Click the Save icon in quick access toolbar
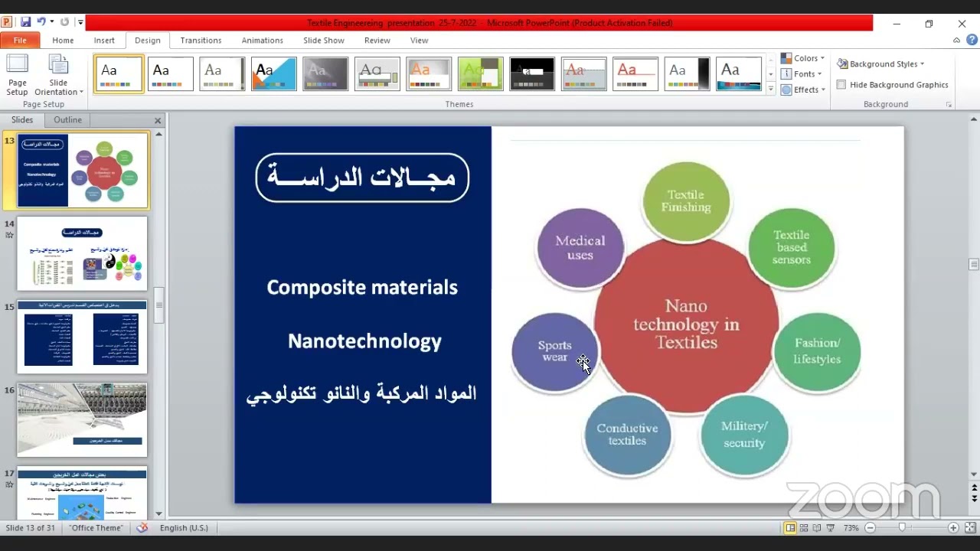The image size is (980, 551). pos(25,22)
